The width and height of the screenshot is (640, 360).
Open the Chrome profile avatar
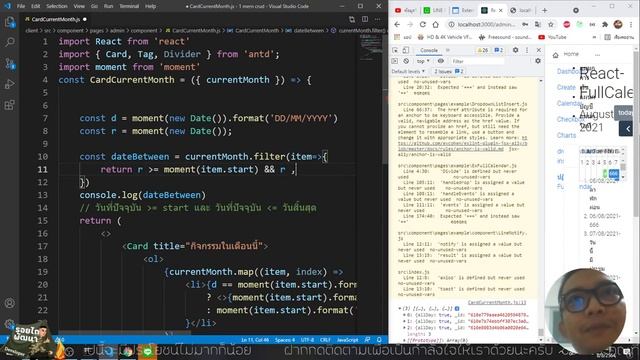coord(618,24)
